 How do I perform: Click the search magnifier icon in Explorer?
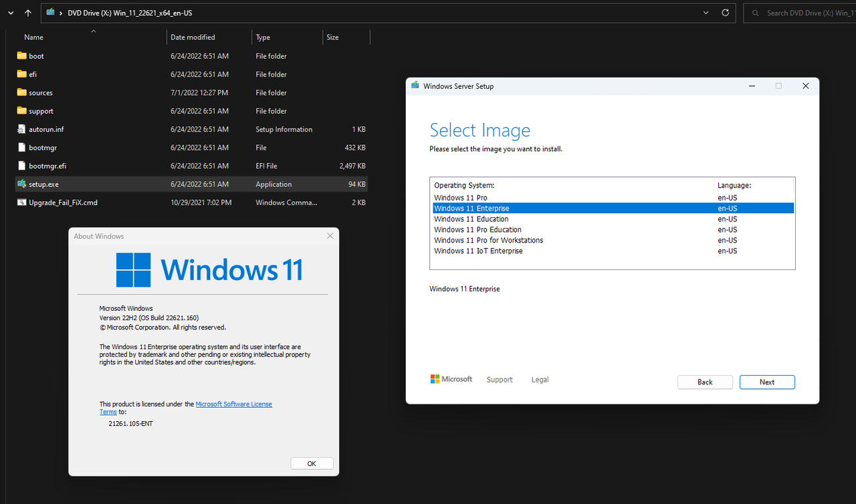(x=755, y=13)
